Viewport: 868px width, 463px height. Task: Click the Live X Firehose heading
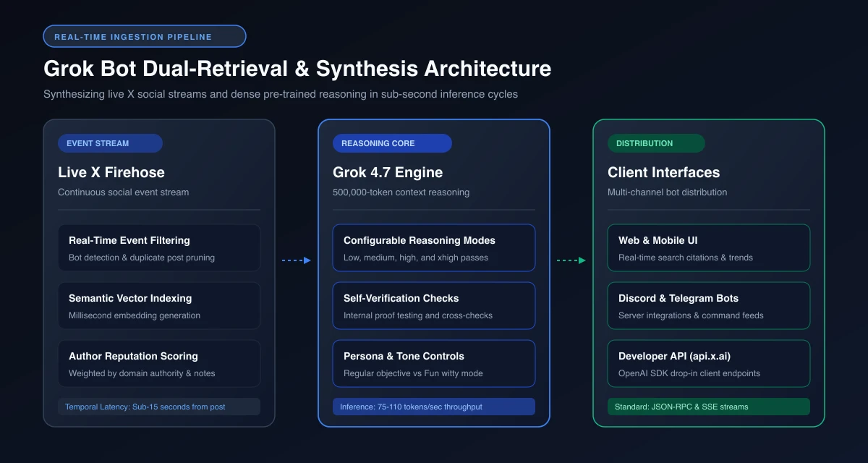[x=111, y=172]
